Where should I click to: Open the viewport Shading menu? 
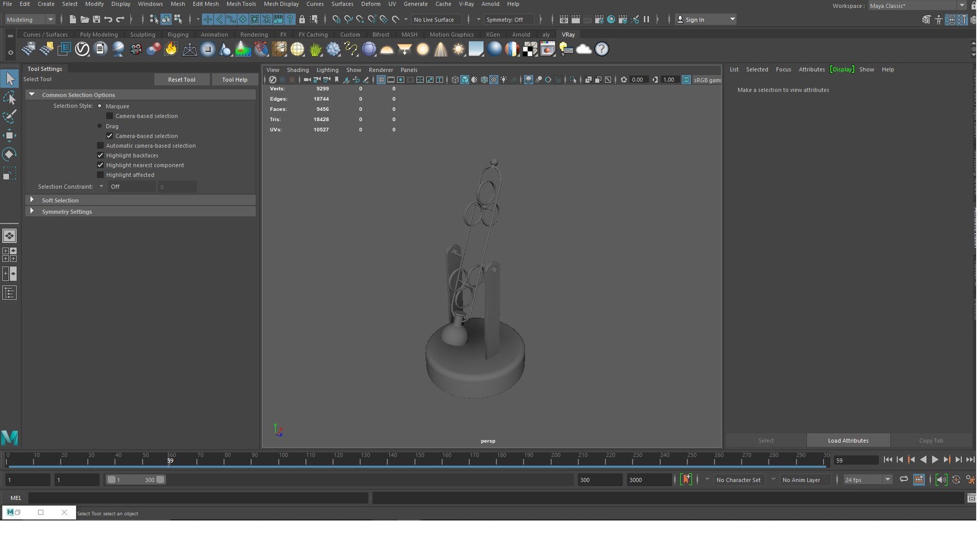[x=298, y=70]
